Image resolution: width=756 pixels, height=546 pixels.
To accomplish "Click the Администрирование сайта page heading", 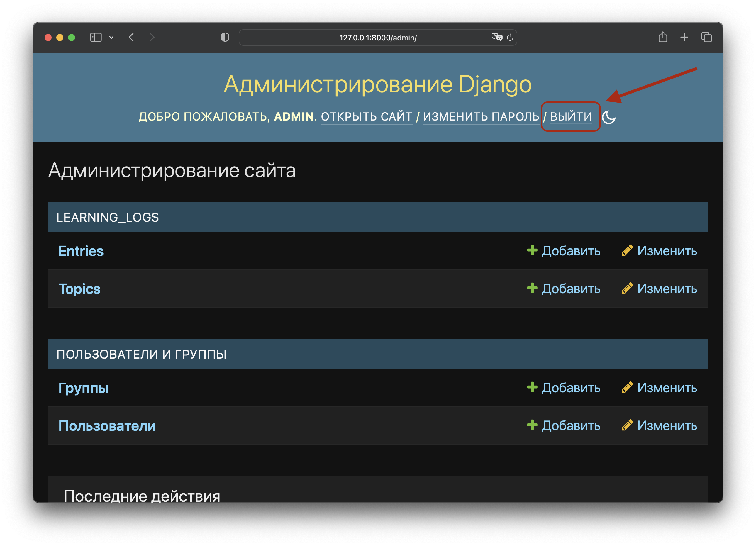I will pyautogui.click(x=172, y=171).
